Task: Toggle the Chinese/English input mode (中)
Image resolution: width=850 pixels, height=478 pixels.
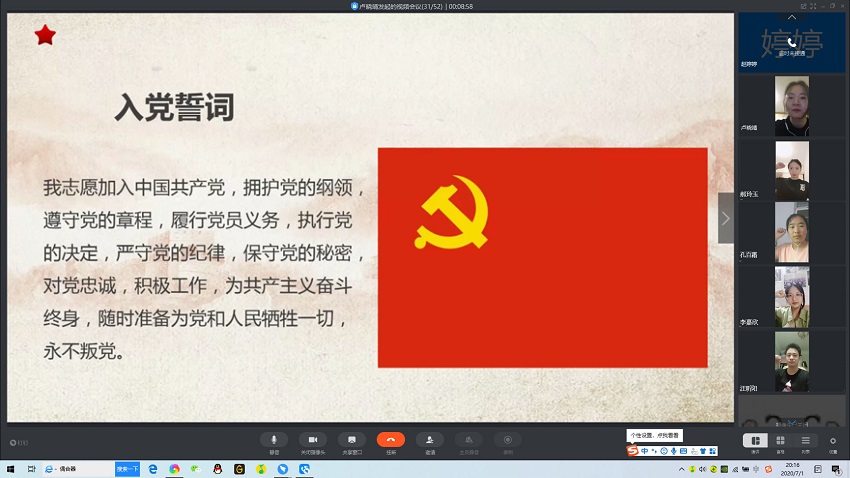Action: [644, 451]
